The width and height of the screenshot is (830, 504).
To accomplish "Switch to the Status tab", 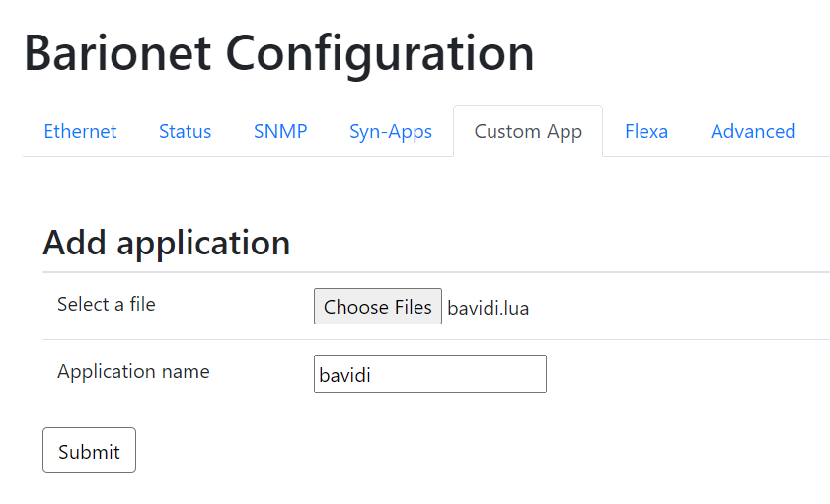I will [x=185, y=131].
